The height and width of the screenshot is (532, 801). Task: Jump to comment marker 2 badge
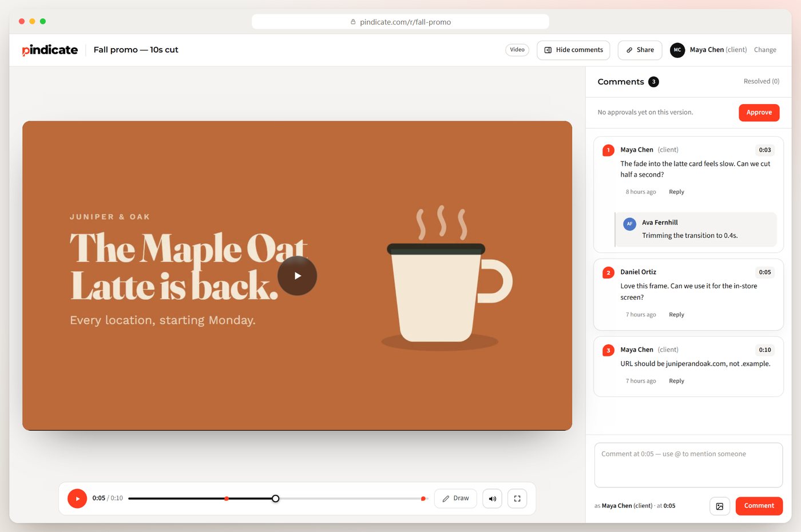coord(608,272)
